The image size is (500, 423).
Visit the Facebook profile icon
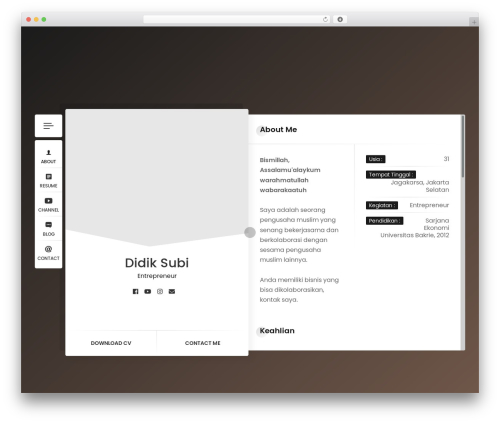click(135, 291)
